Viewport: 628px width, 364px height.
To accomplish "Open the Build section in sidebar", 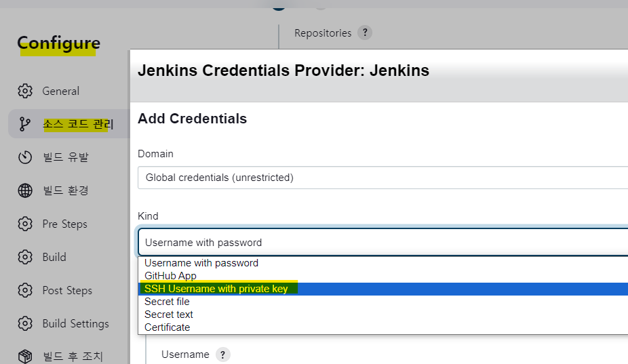I will tap(54, 257).
